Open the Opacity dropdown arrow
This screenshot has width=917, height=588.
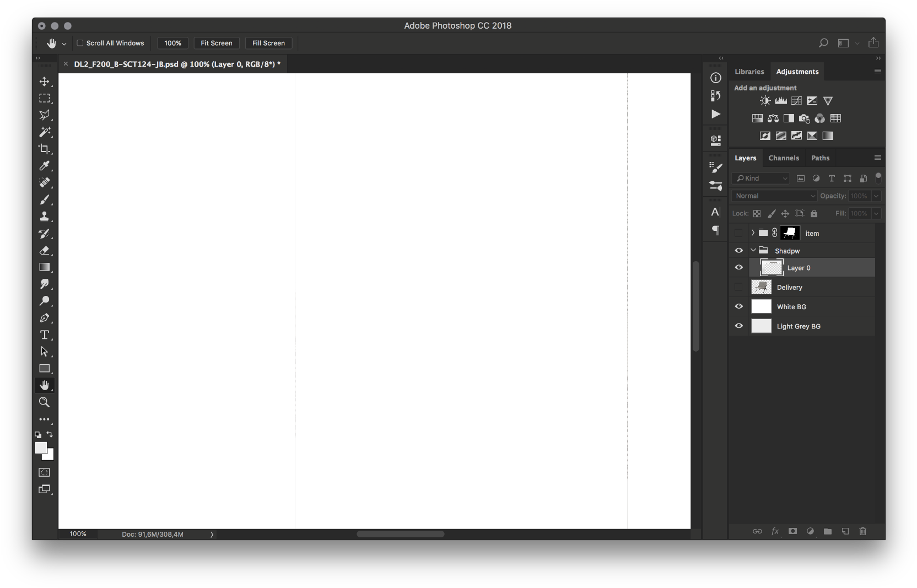[876, 196]
